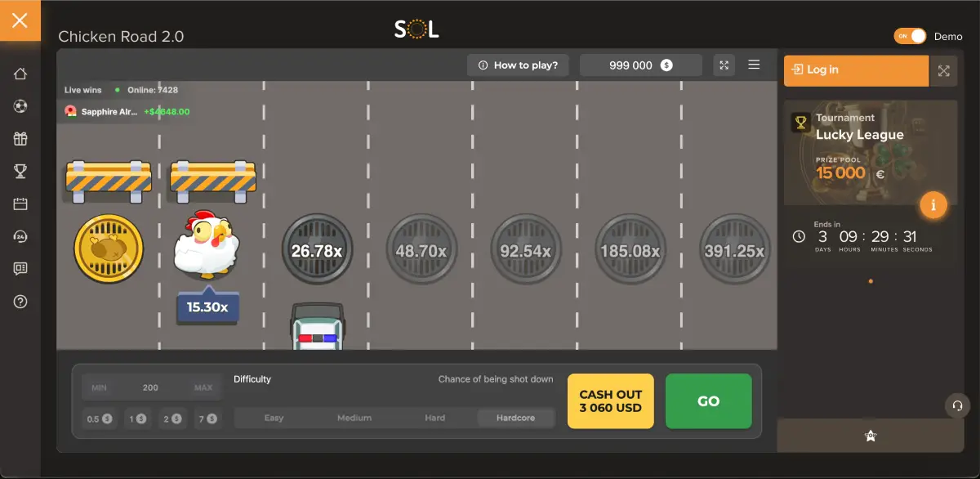
Task: Switch to Hardcore difficulty
Action: (x=515, y=418)
